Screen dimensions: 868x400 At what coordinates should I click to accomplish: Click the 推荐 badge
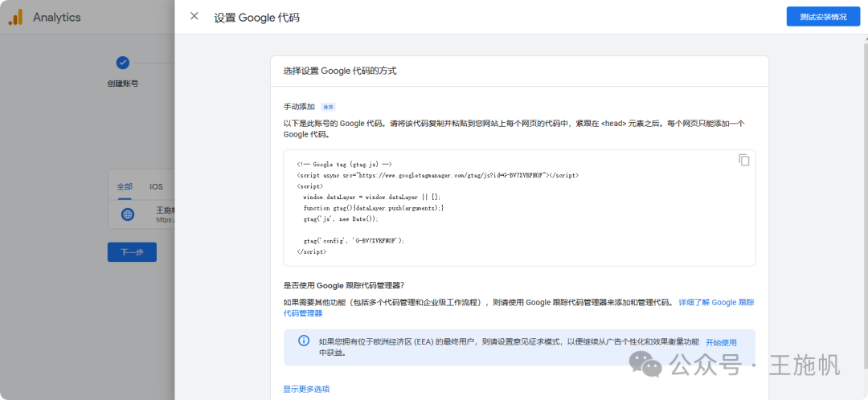(329, 107)
